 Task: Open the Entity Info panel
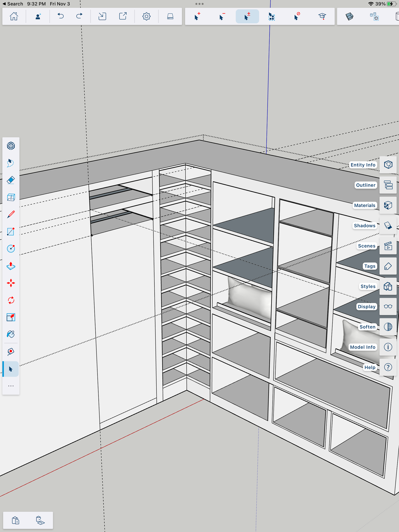click(388, 165)
